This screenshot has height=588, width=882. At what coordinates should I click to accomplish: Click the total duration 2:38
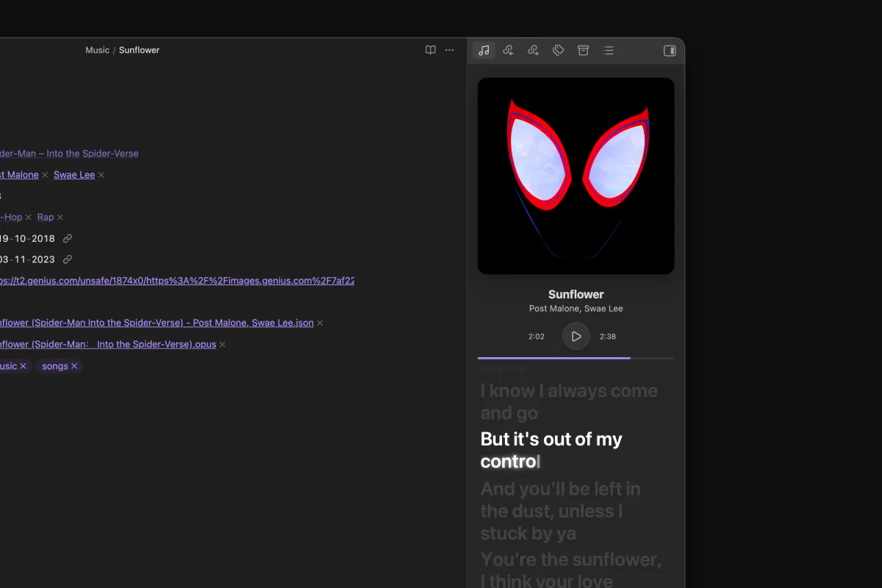click(x=608, y=337)
